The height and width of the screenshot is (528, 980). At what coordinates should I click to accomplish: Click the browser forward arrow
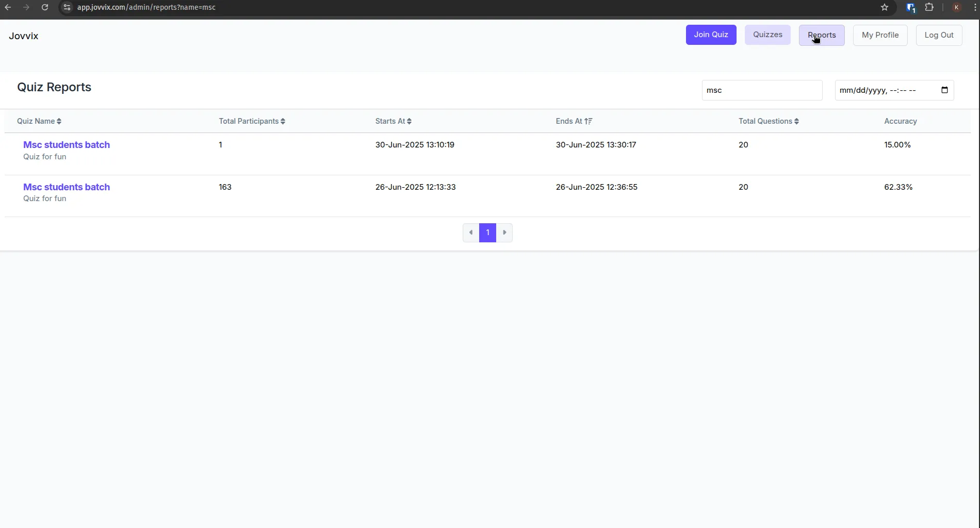(26, 7)
